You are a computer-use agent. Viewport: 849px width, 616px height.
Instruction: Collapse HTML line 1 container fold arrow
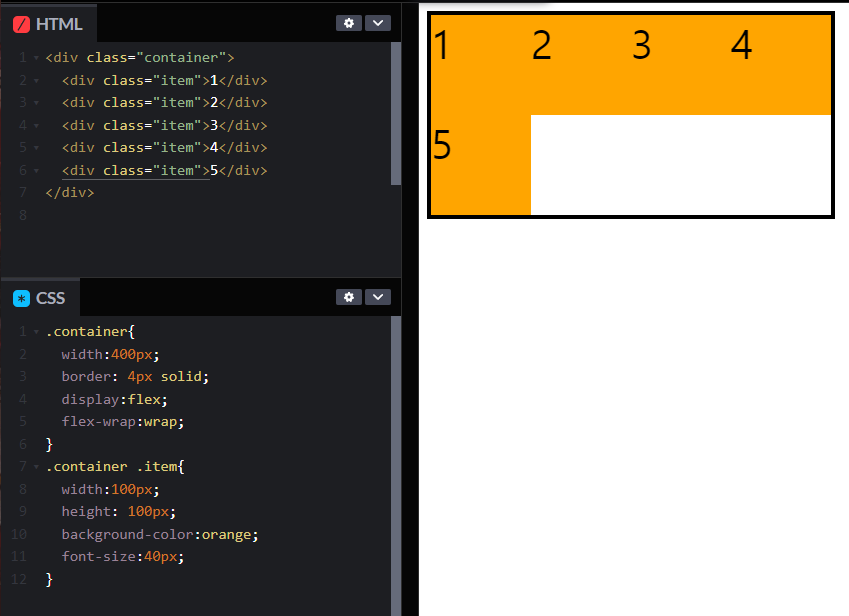pyautogui.click(x=36, y=58)
